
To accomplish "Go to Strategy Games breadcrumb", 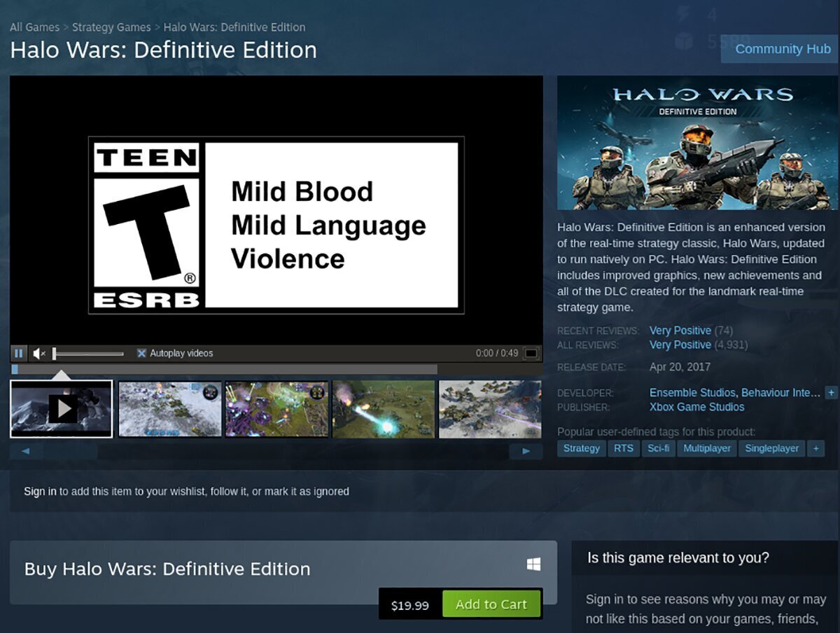I will pos(111,27).
